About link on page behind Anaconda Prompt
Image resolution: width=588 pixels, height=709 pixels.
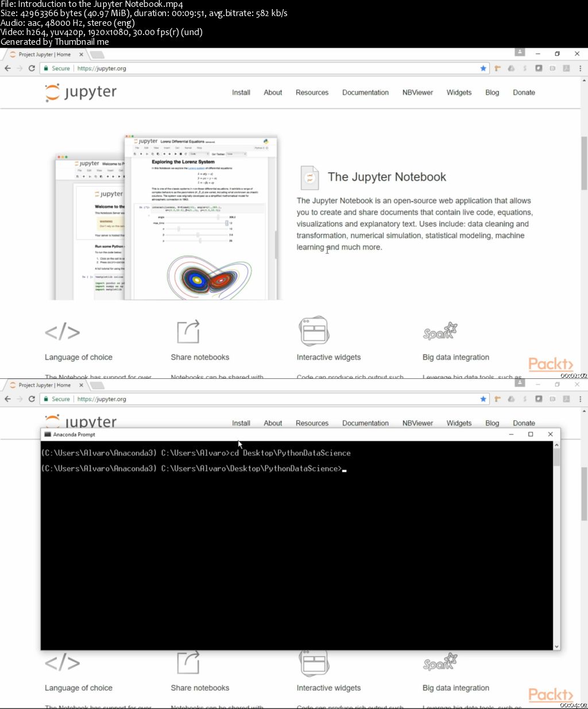(x=273, y=423)
